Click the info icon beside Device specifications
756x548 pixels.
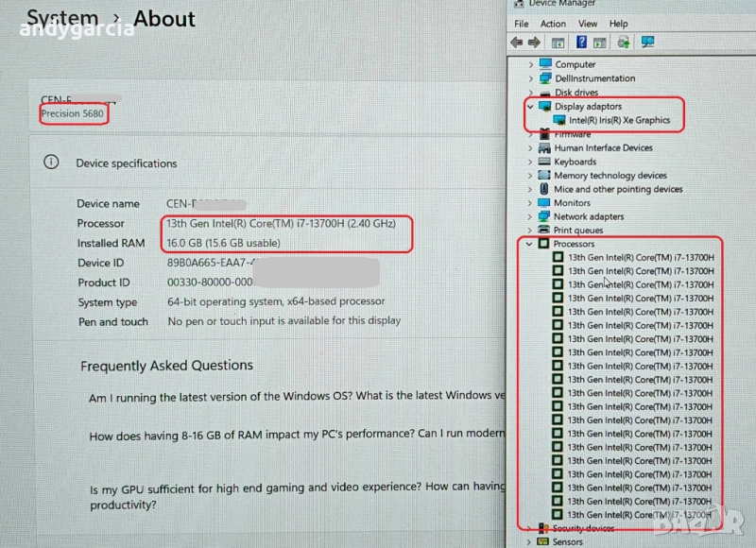(x=51, y=163)
